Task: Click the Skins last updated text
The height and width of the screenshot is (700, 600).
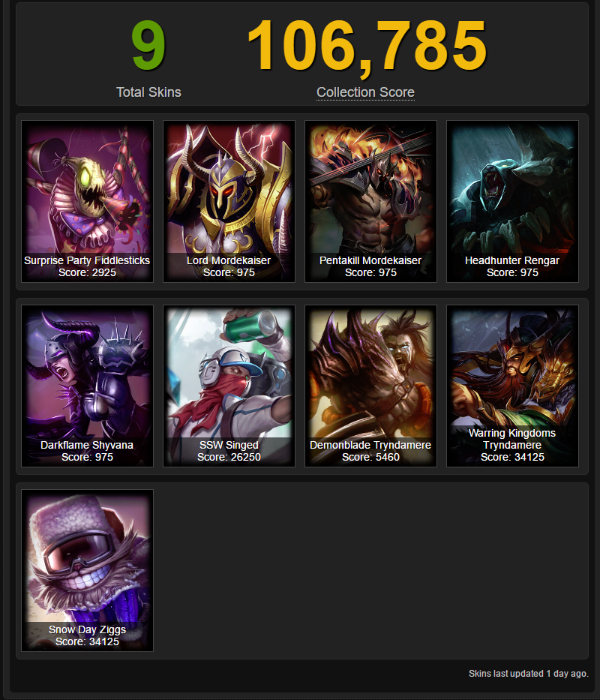Action: click(528, 673)
